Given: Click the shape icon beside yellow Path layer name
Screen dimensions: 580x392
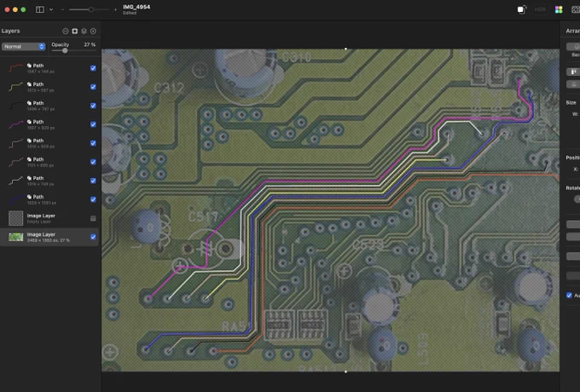Looking at the screenshot, I should point(29,84).
